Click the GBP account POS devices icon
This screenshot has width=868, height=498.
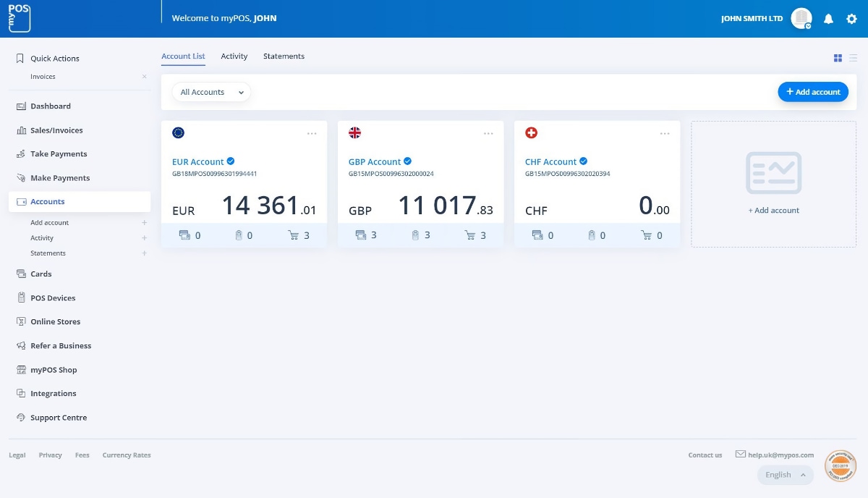(x=415, y=235)
